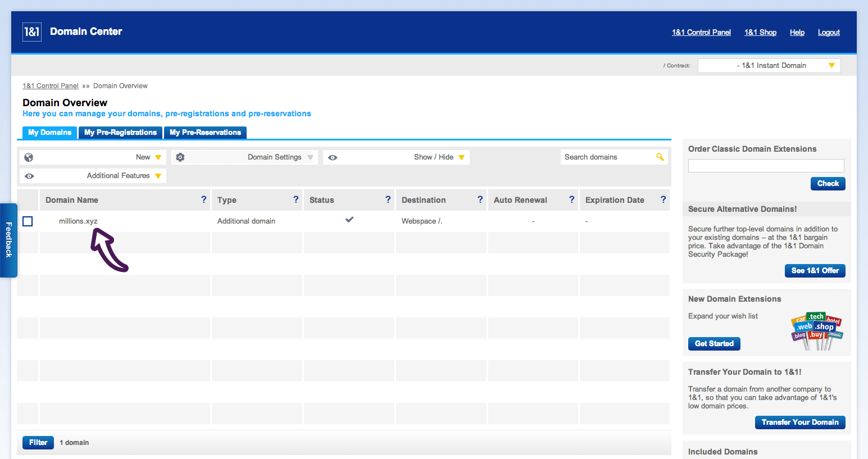Screen dimensions: 868x459
Task: Click the Filter button
Action: click(x=38, y=443)
